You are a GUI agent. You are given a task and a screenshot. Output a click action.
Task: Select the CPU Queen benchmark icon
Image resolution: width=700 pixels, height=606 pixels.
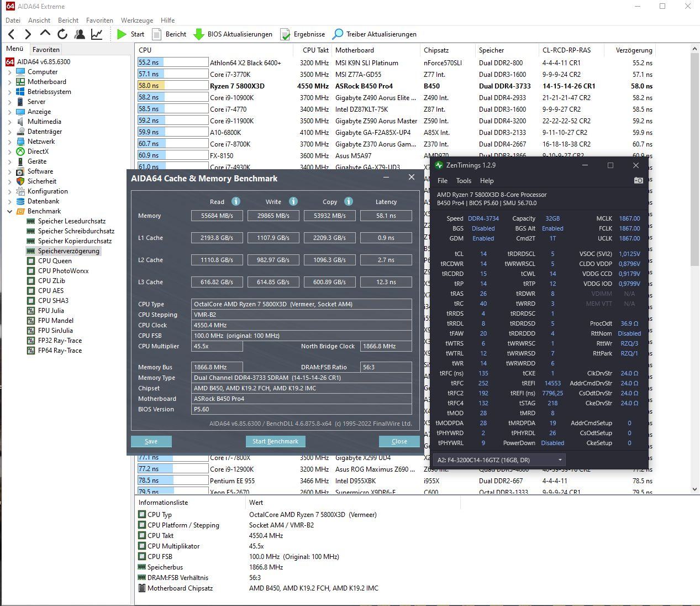point(31,261)
